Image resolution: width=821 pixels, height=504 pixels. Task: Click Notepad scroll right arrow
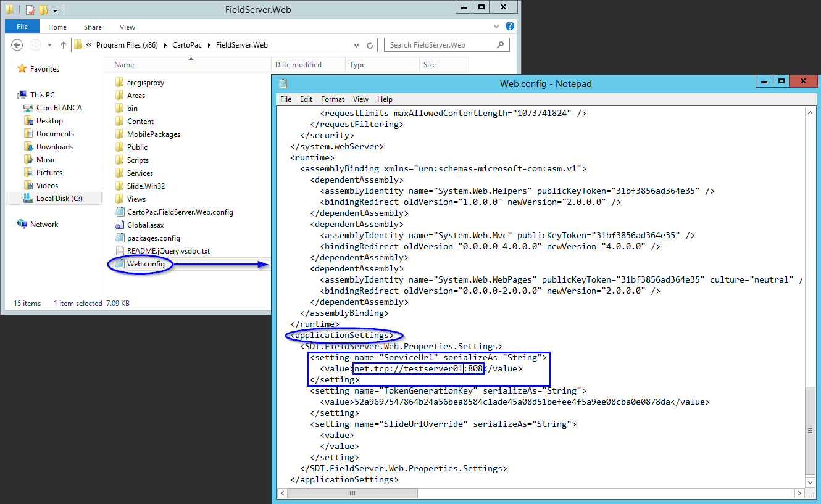click(799, 494)
